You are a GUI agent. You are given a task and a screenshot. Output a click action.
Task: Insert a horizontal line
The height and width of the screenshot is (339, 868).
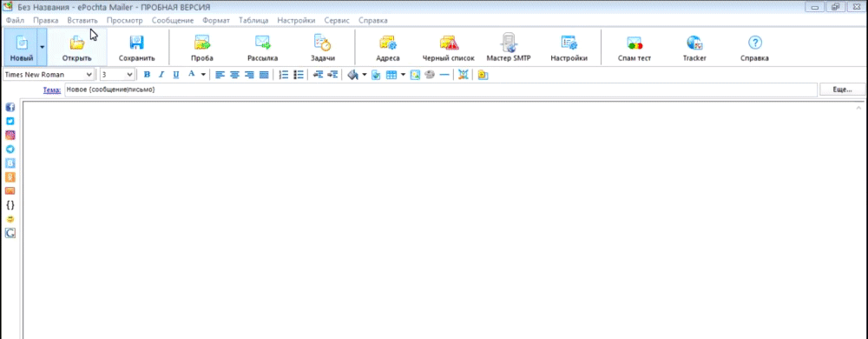pos(444,74)
